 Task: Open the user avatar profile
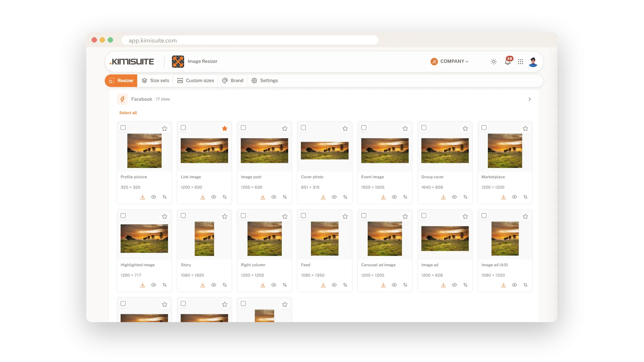pos(533,62)
